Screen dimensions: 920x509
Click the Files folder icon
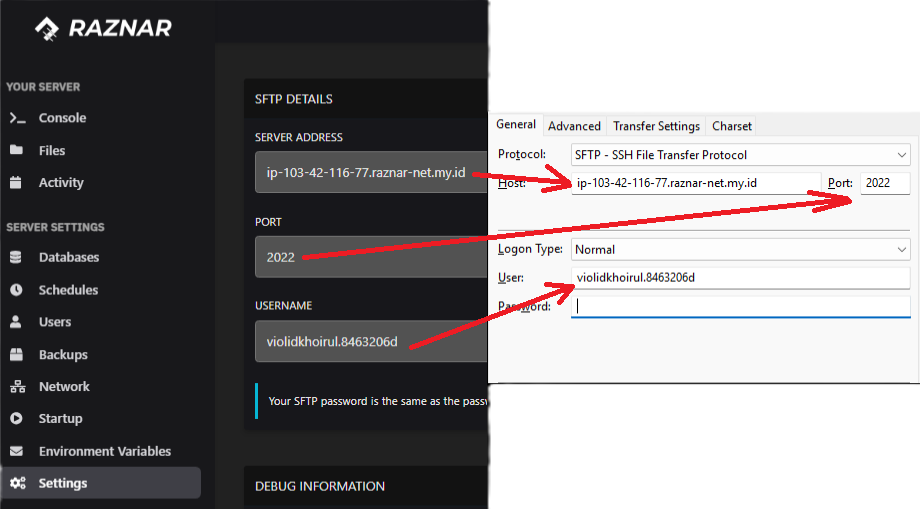click(17, 150)
